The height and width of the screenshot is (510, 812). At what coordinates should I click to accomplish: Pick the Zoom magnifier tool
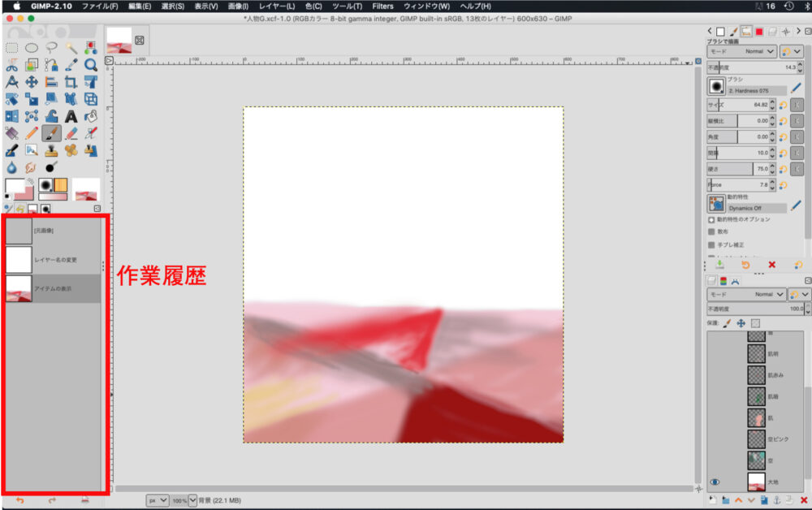(91, 65)
